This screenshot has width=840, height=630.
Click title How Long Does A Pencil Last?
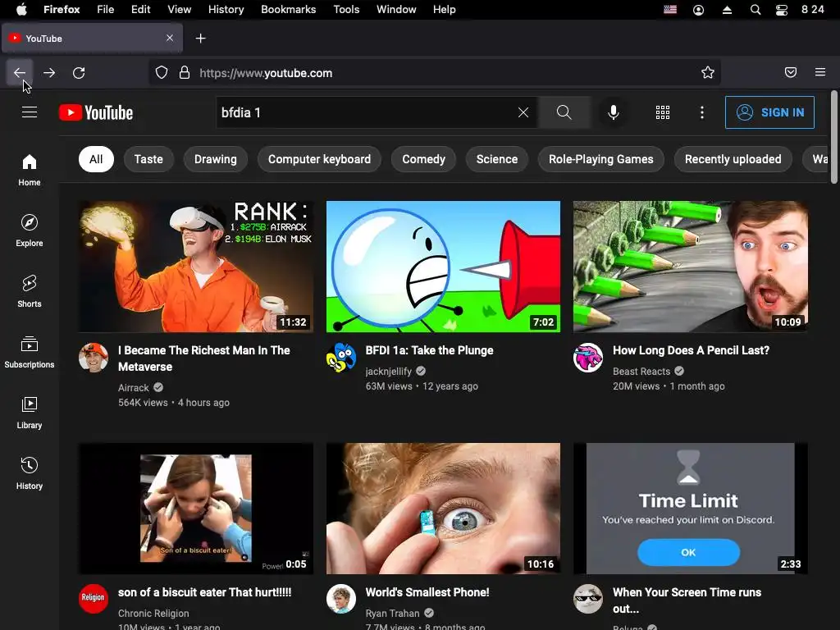(x=691, y=350)
